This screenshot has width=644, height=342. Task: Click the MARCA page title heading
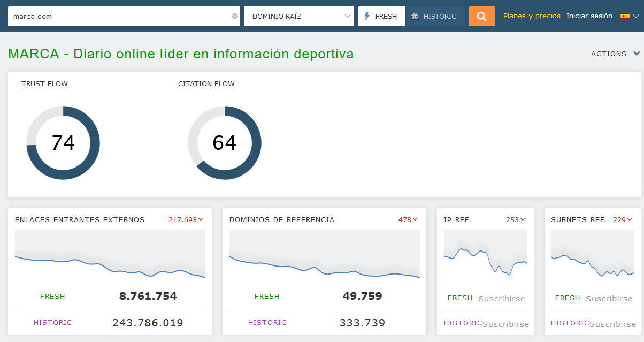[181, 54]
